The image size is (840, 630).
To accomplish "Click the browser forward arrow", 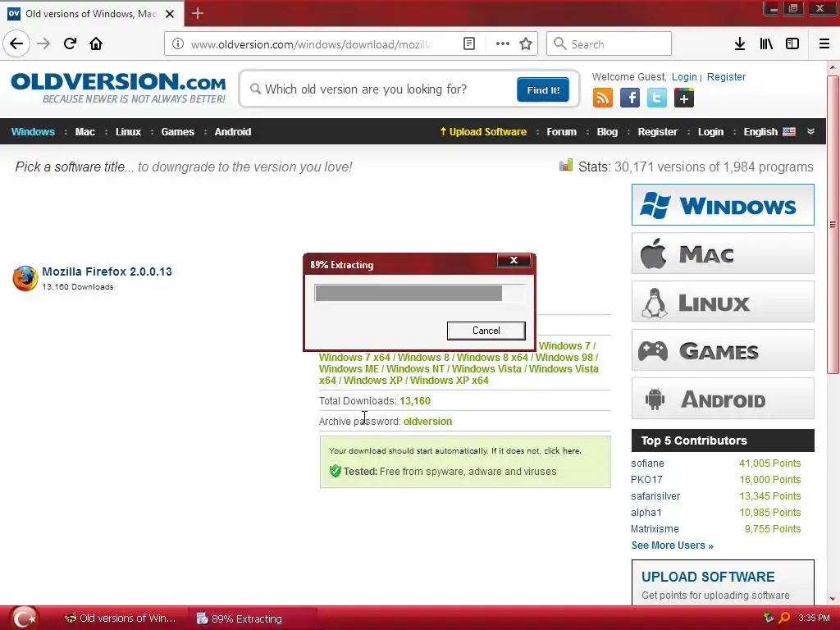I will click(x=43, y=43).
